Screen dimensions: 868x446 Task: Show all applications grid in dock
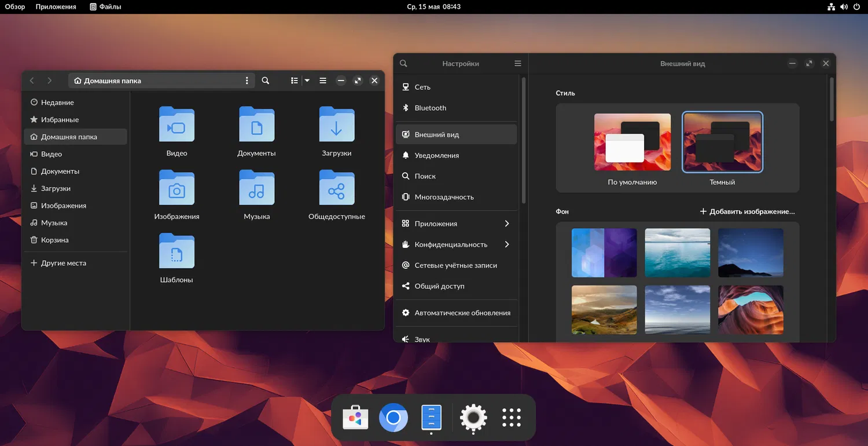click(512, 417)
